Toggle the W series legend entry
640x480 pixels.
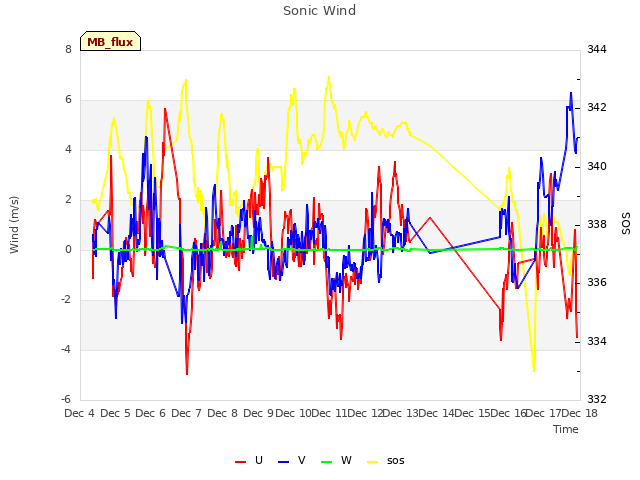(336, 460)
